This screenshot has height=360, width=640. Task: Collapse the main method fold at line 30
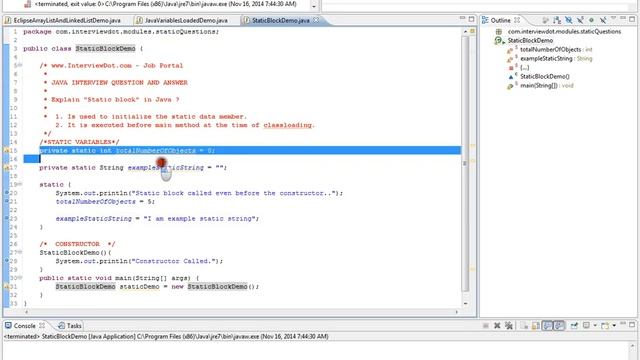tap(20, 278)
